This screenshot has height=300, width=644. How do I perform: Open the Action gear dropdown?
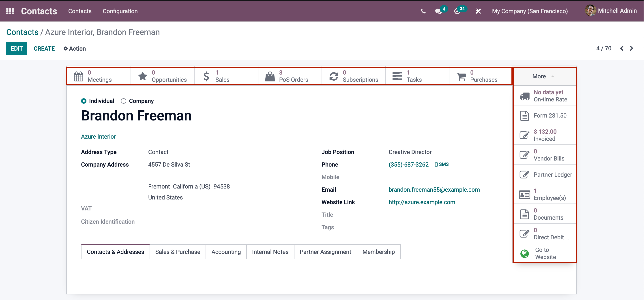(75, 49)
